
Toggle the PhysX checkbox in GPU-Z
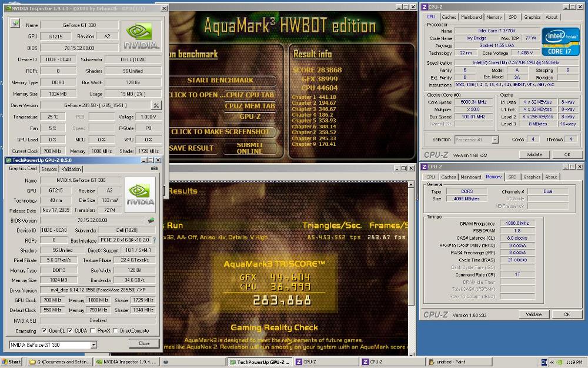tap(93, 331)
